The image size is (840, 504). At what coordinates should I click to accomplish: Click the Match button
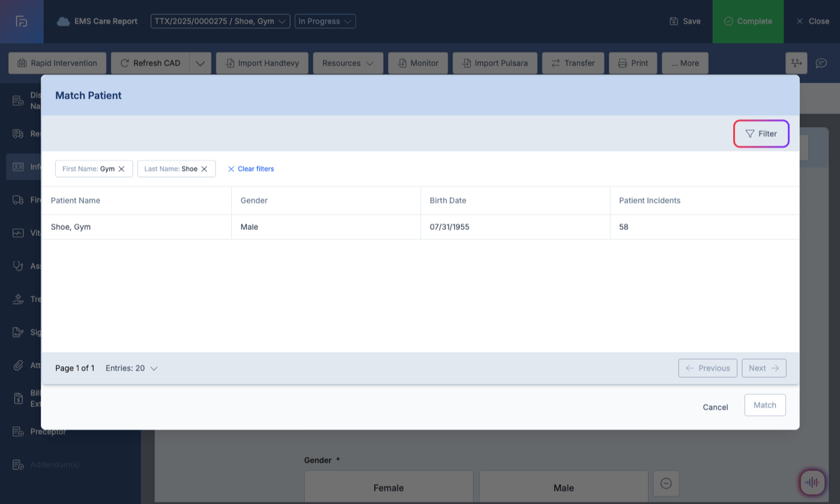[764, 405]
